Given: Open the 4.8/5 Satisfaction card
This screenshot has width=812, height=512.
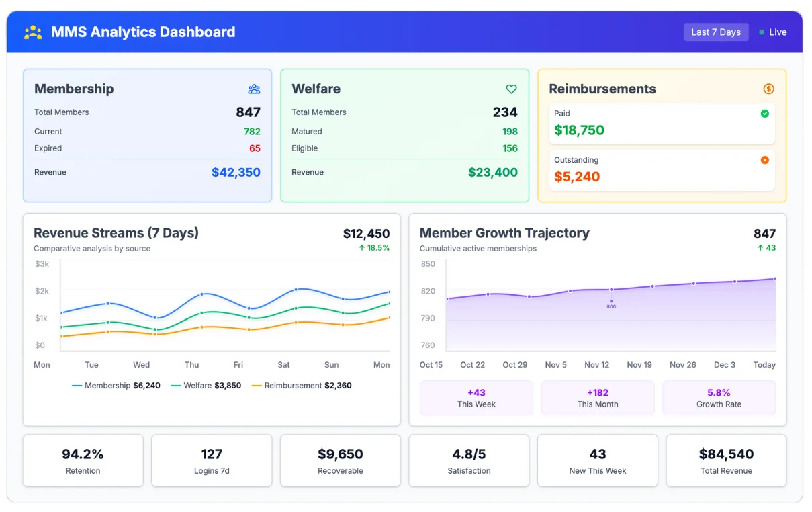Looking at the screenshot, I should click(469, 461).
